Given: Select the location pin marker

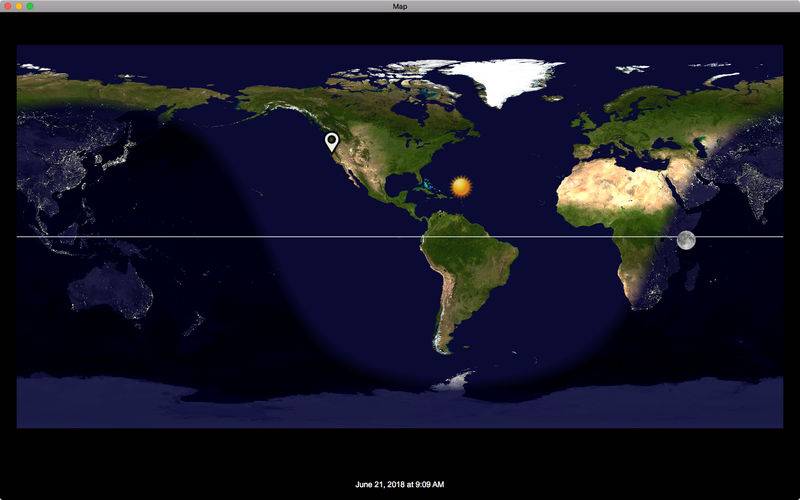Looking at the screenshot, I should [x=332, y=142].
